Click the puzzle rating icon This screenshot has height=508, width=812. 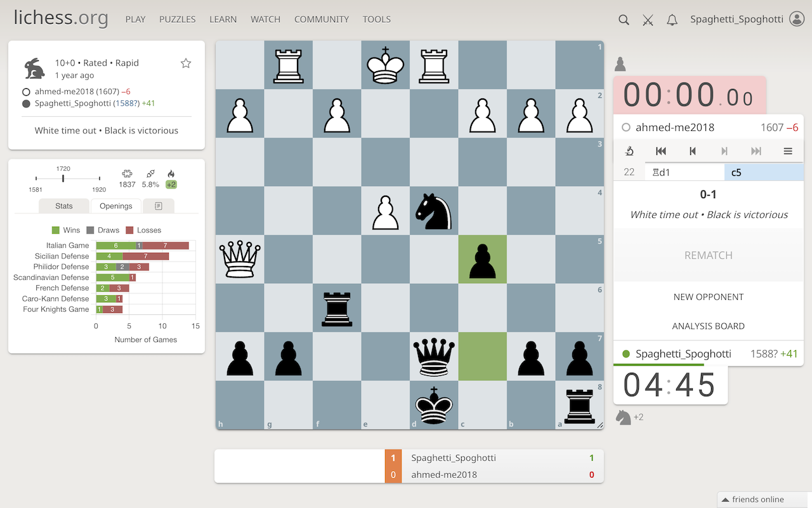pos(127,173)
